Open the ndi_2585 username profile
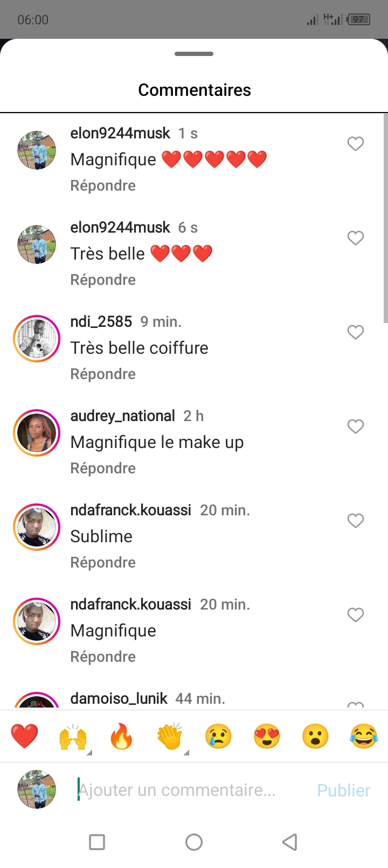 point(101,322)
